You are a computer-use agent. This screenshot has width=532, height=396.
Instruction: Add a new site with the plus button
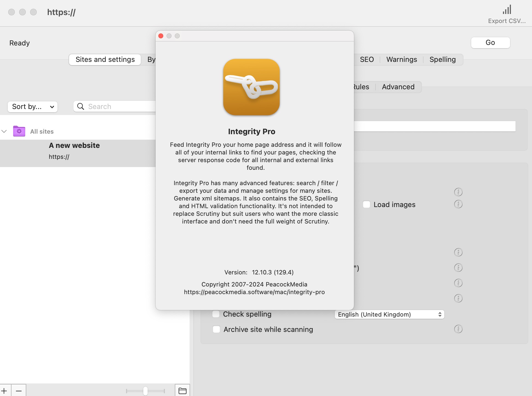[4, 391]
